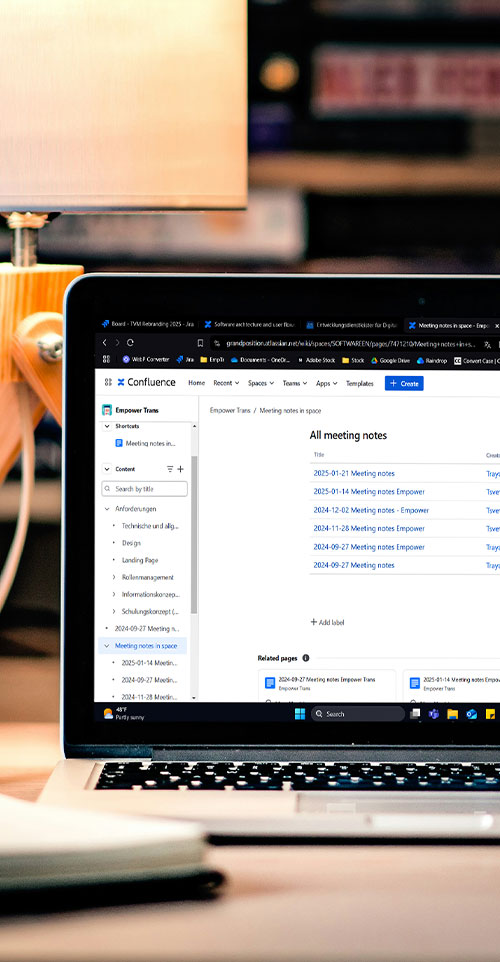Click the blue Create button

coord(404,383)
